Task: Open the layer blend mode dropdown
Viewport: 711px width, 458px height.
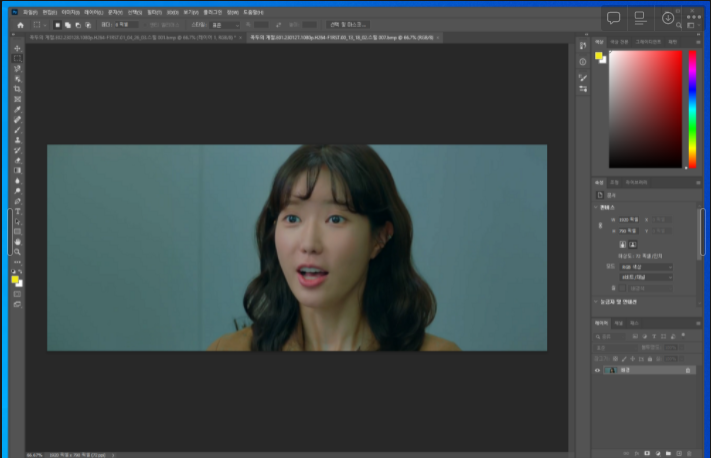Action: point(614,347)
